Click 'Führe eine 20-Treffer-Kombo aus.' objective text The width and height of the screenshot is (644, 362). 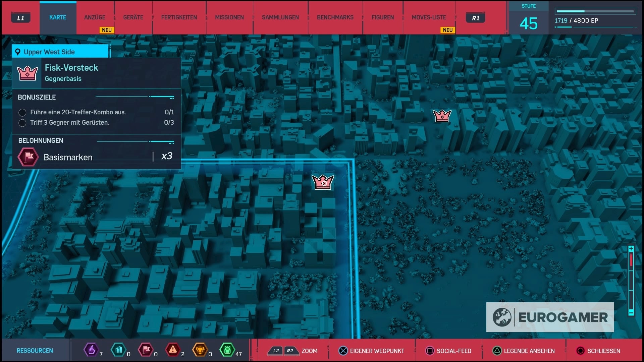tap(78, 112)
